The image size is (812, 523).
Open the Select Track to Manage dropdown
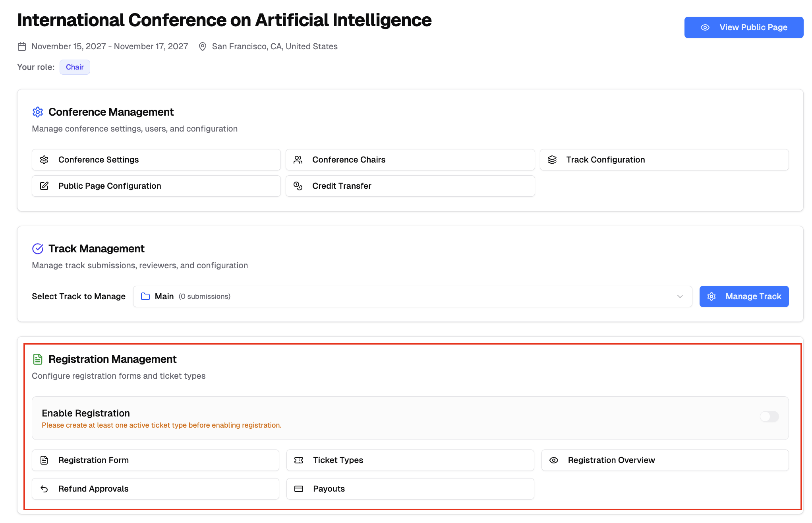point(412,296)
